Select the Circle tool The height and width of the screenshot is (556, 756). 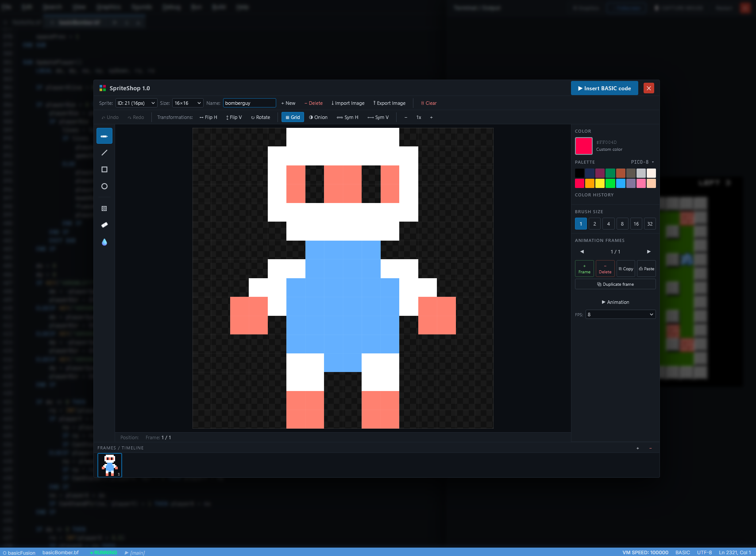coord(104,186)
